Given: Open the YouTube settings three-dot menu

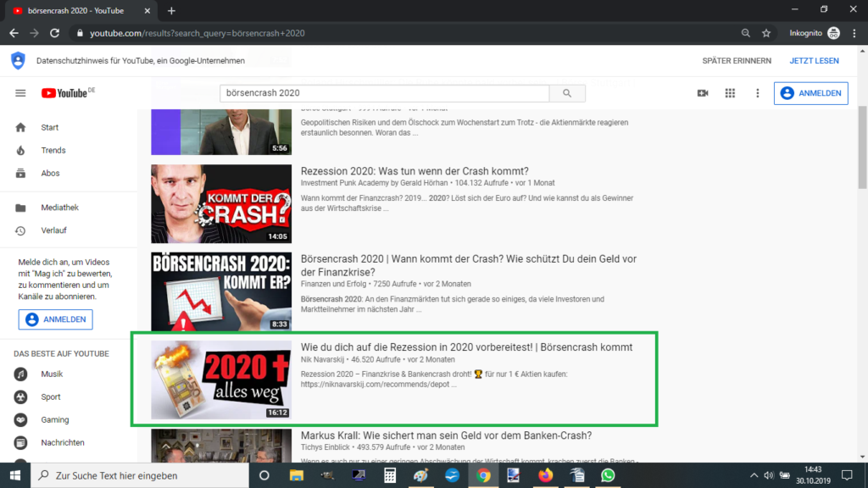Looking at the screenshot, I should pyautogui.click(x=757, y=93).
